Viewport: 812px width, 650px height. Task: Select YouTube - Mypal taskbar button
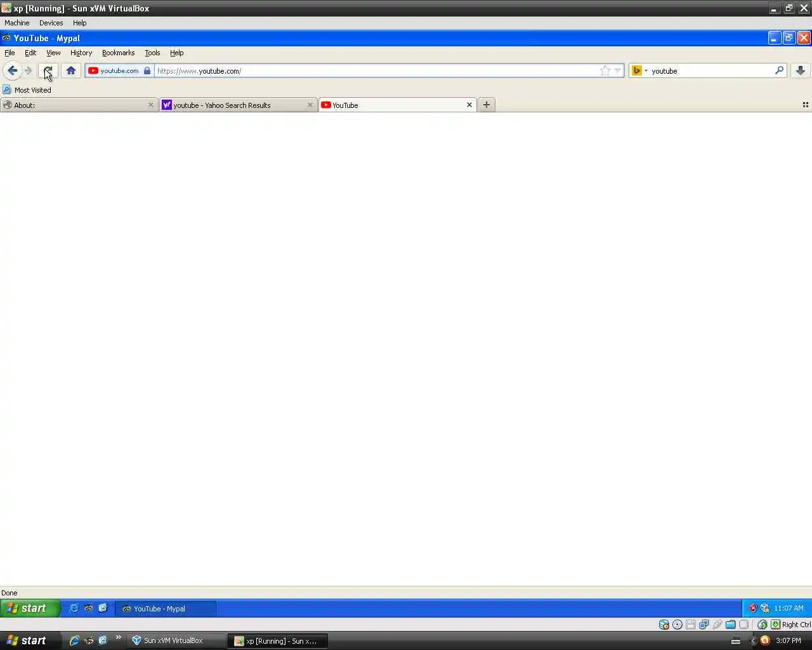(166, 608)
